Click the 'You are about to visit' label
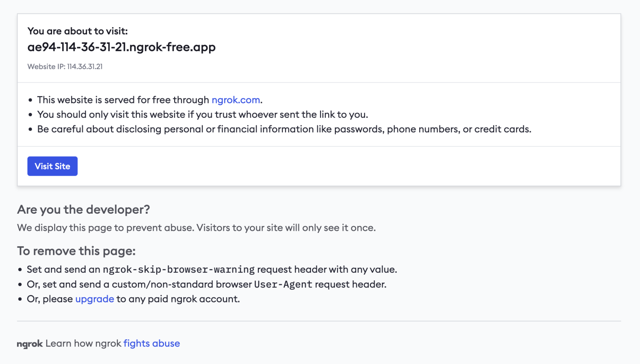The width and height of the screenshot is (640, 364). pos(77,31)
